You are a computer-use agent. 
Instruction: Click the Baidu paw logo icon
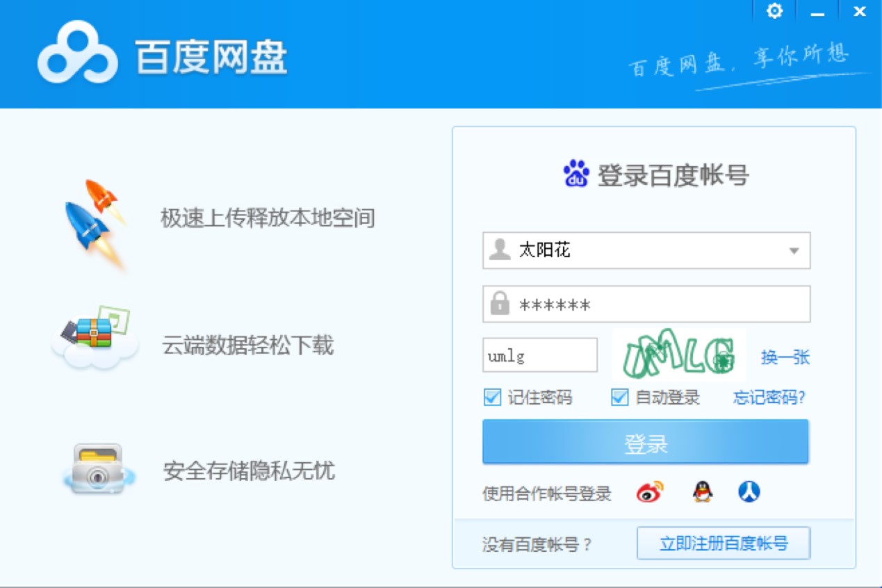[x=576, y=174]
